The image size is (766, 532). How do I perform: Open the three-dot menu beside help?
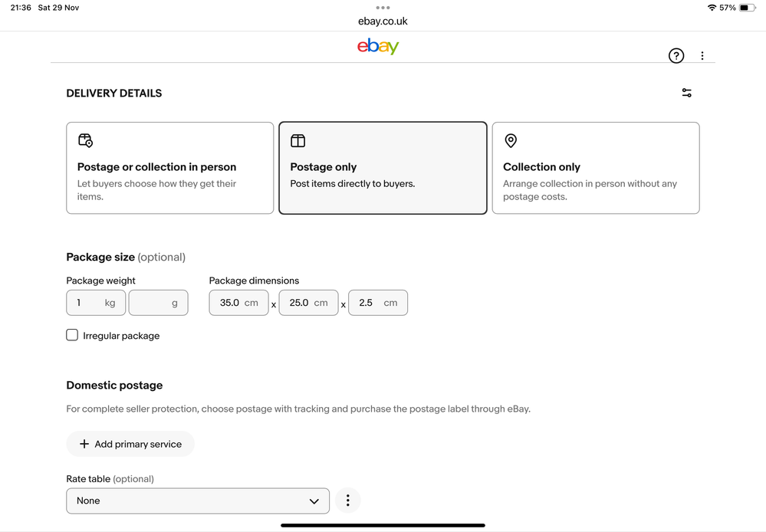pyautogui.click(x=702, y=55)
